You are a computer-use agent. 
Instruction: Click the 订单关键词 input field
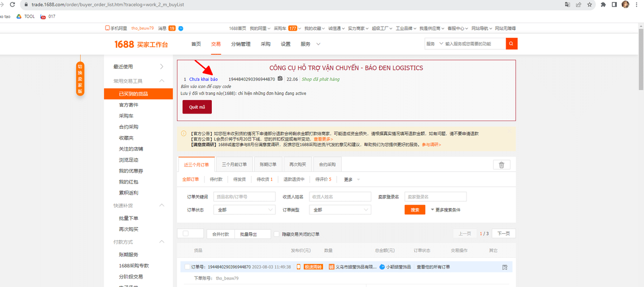pos(244,197)
